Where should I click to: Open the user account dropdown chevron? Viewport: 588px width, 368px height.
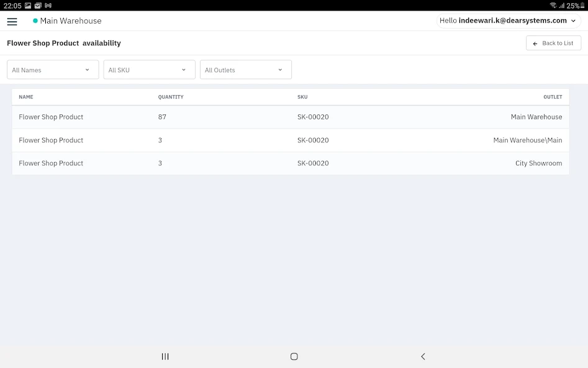(573, 21)
